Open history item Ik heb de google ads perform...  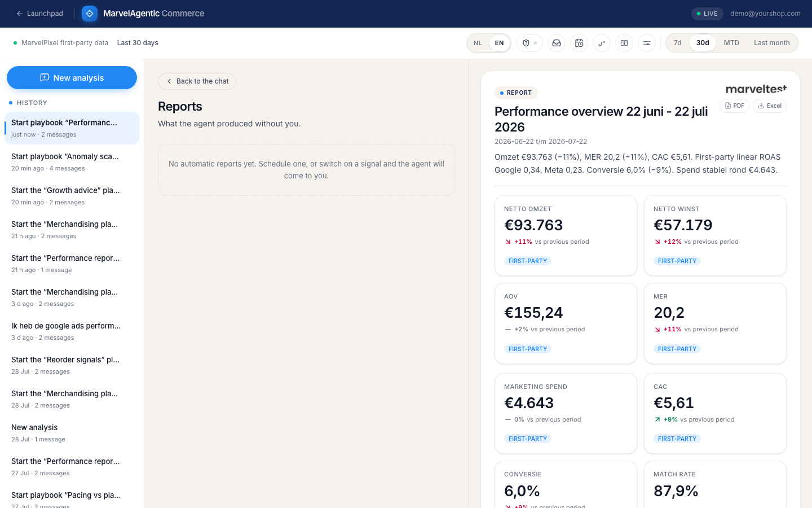click(72, 331)
